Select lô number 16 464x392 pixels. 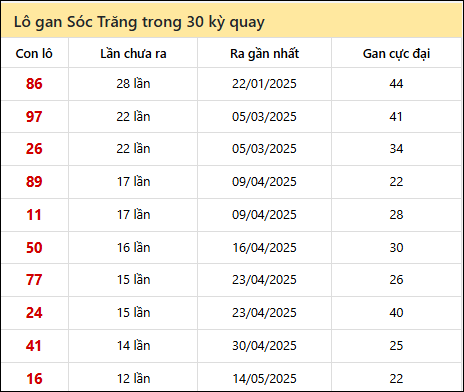(x=34, y=379)
